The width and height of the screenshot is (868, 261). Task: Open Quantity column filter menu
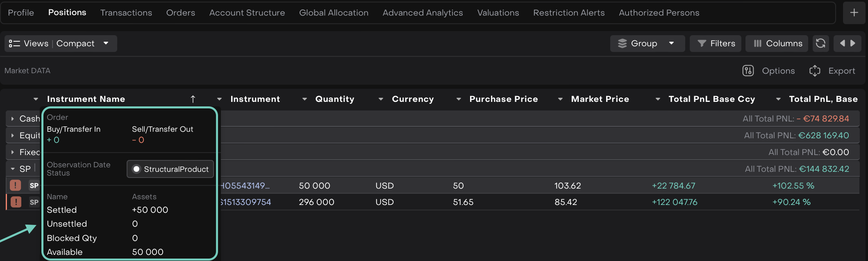[304, 99]
